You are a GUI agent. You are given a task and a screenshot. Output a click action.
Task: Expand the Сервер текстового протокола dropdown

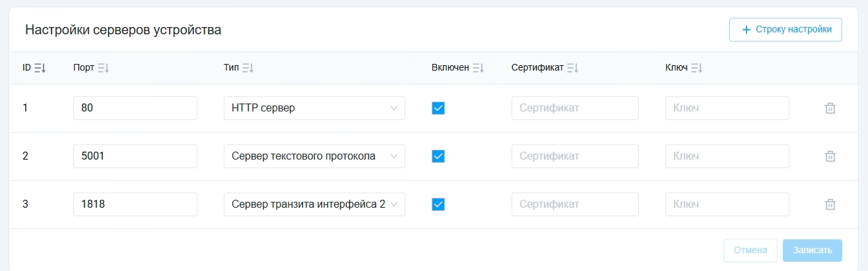tap(314, 156)
